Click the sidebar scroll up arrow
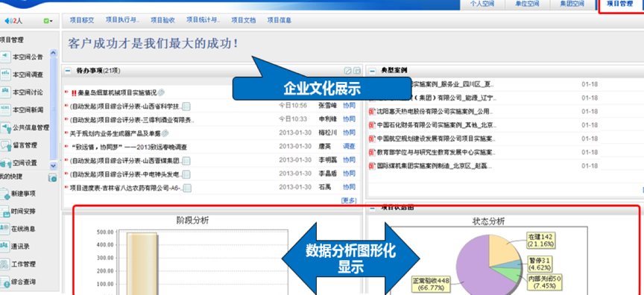Image resolution: width=644 pixels, height=295 pixels. (54, 53)
